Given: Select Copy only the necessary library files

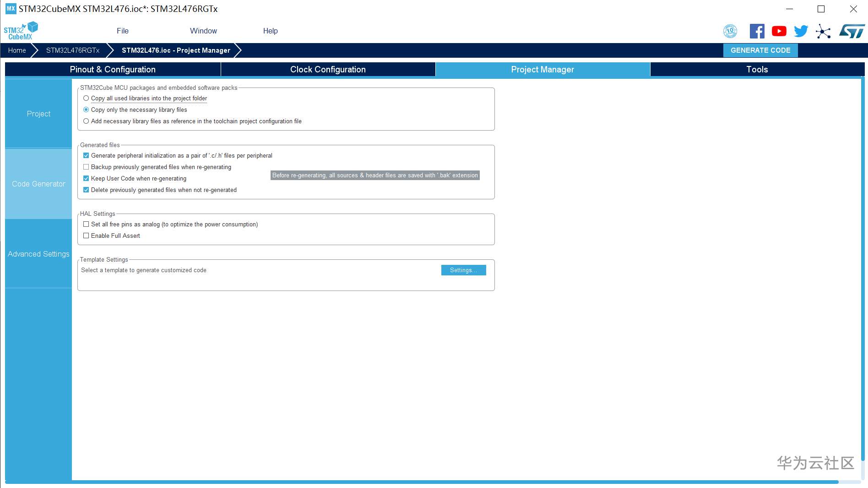Looking at the screenshot, I should pyautogui.click(x=86, y=110).
